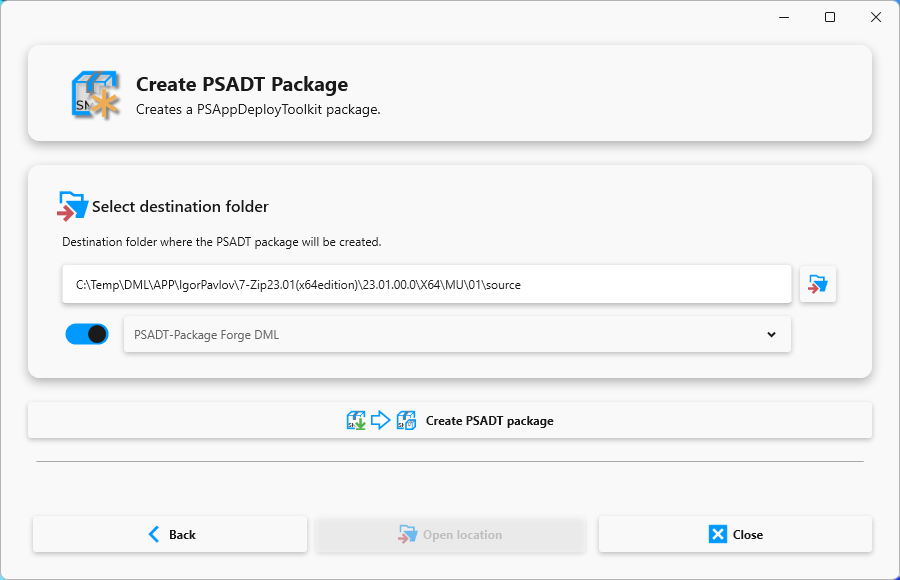Browse for destination folder with folder icon

(x=817, y=284)
